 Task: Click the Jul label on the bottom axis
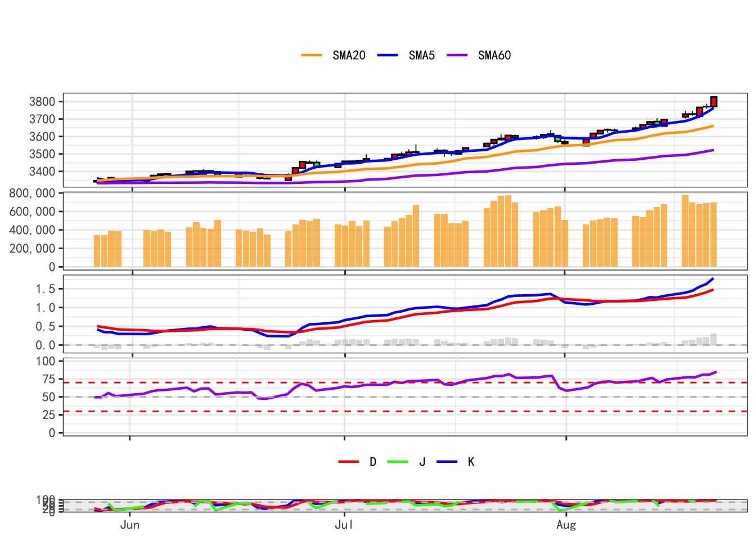(x=344, y=525)
